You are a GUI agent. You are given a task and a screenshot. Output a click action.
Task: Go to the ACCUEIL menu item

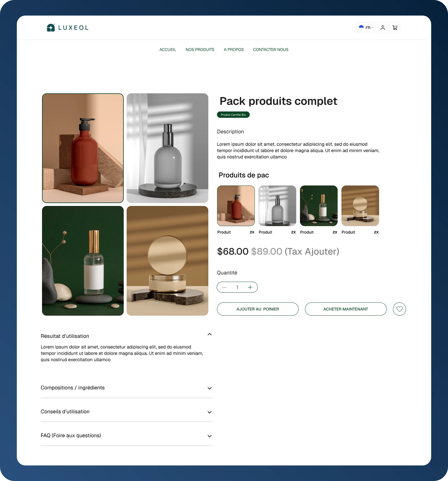(168, 50)
